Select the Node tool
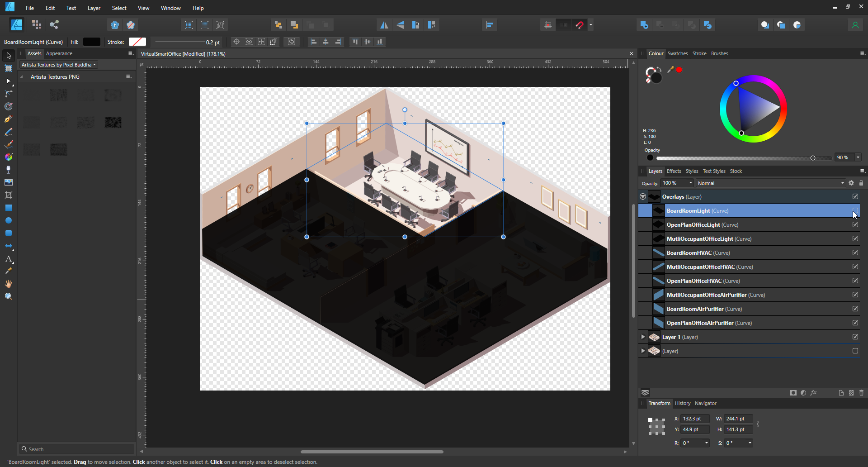868x467 pixels. (x=9, y=81)
